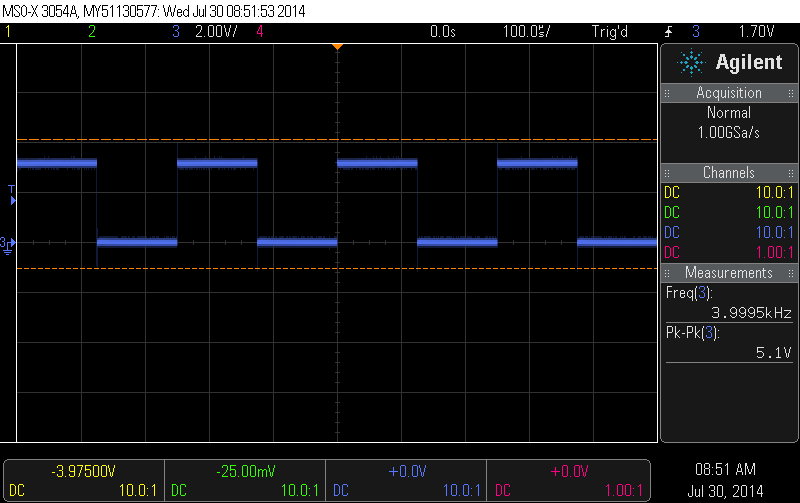Toggle channel 2 indicator in top bar

(92, 32)
